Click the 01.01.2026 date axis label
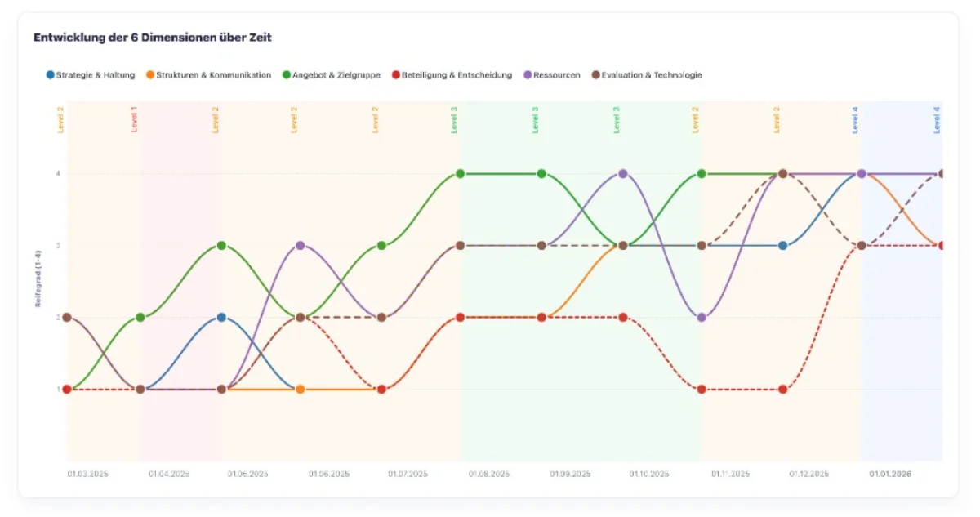The image size is (980, 517). (889, 474)
